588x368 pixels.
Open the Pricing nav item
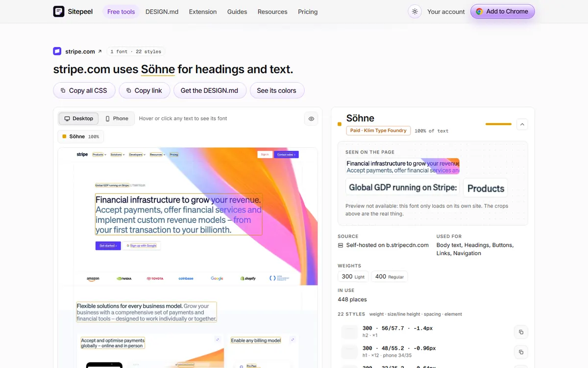(x=308, y=12)
